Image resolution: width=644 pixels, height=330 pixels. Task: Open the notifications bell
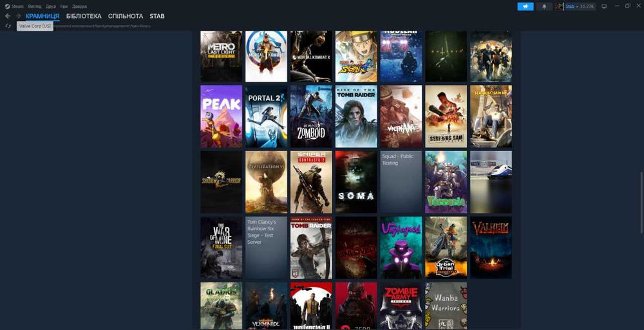coord(544,6)
